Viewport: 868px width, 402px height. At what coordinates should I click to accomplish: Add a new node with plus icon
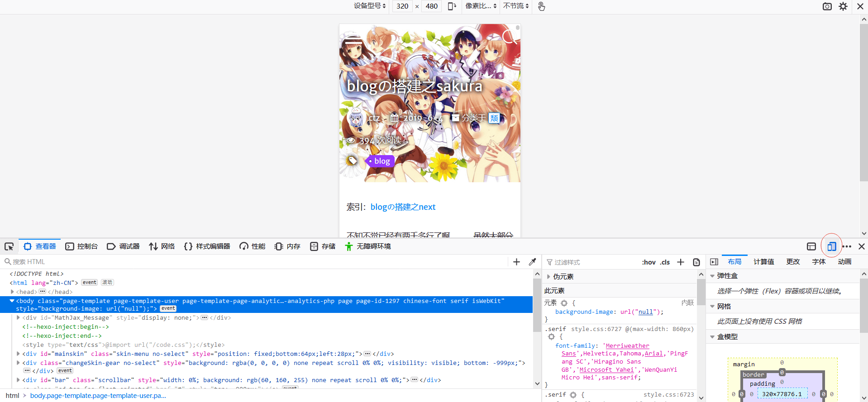click(516, 262)
